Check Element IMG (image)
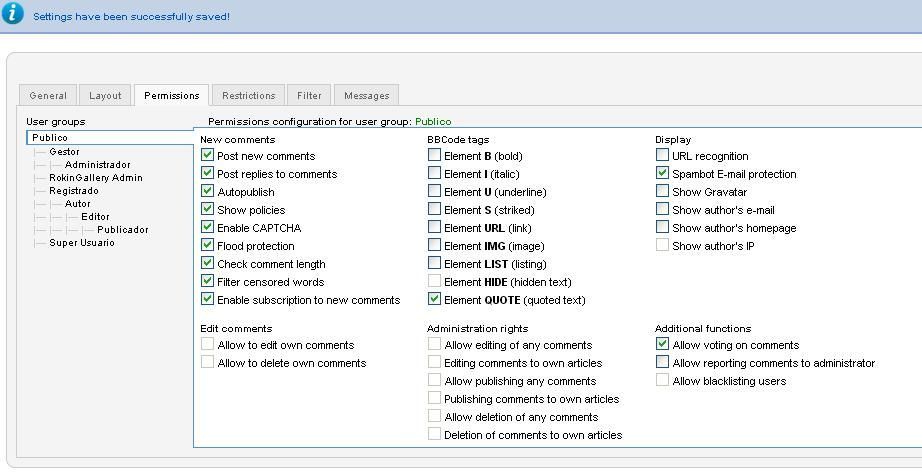Image resolution: width=922 pixels, height=472 pixels. 434,245
